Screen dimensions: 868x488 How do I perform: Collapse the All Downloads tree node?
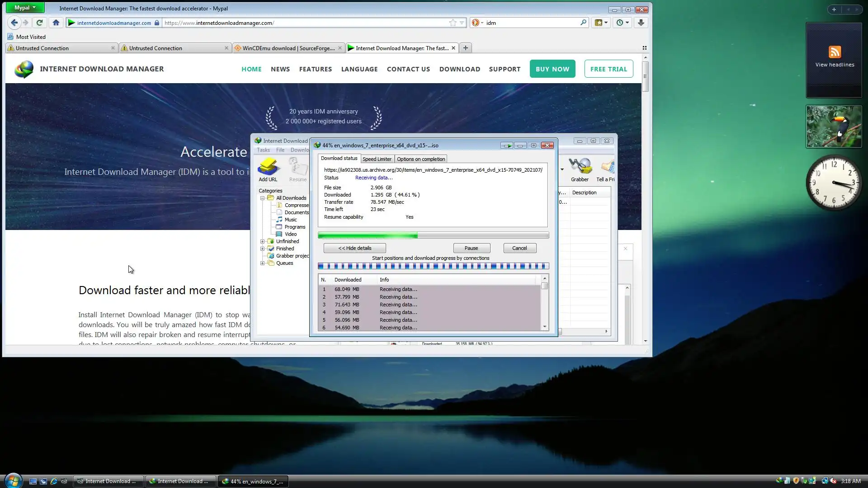[262, 198]
